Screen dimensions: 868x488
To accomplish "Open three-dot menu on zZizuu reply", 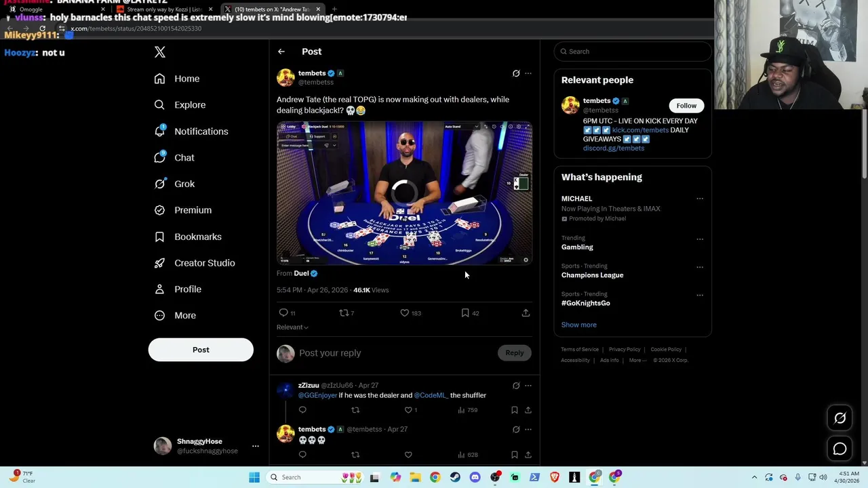I will pyautogui.click(x=528, y=386).
